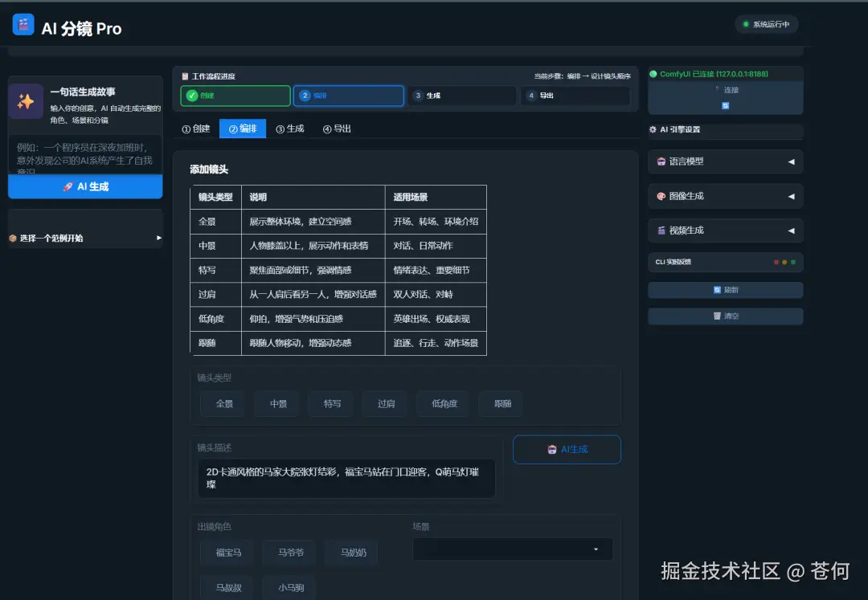Switch to the ④导出 tab
Image resolution: width=868 pixels, height=600 pixels.
pos(337,128)
